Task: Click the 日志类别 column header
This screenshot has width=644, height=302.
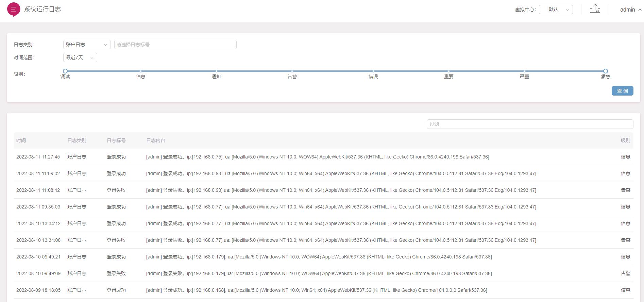Action: [77, 140]
